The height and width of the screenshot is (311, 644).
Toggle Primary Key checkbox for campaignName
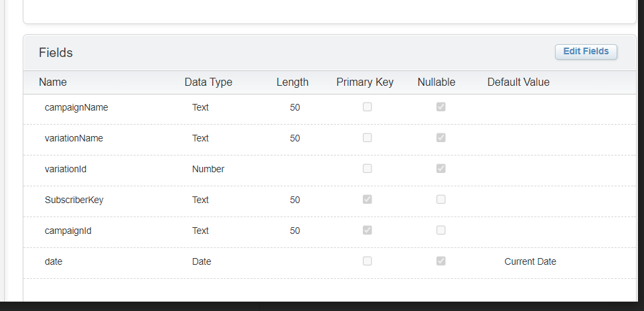click(367, 107)
